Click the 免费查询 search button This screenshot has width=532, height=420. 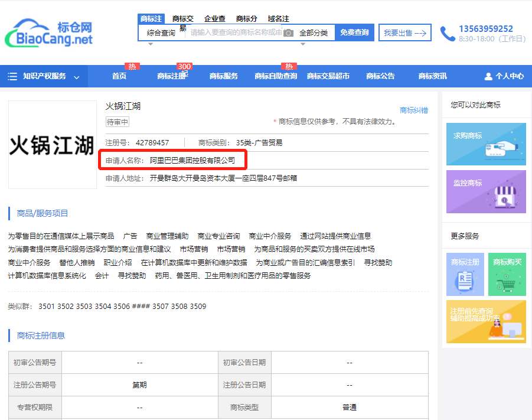click(354, 32)
